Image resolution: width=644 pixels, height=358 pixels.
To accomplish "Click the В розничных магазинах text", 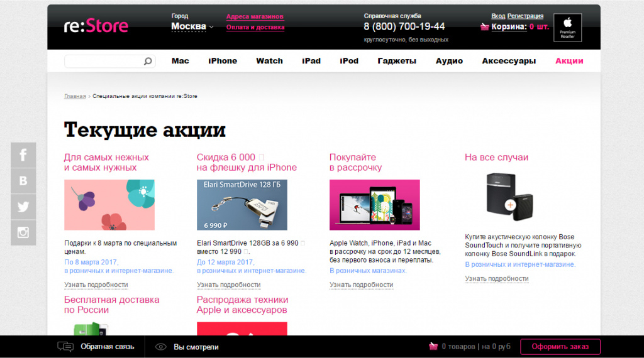I will tap(368, 271).
